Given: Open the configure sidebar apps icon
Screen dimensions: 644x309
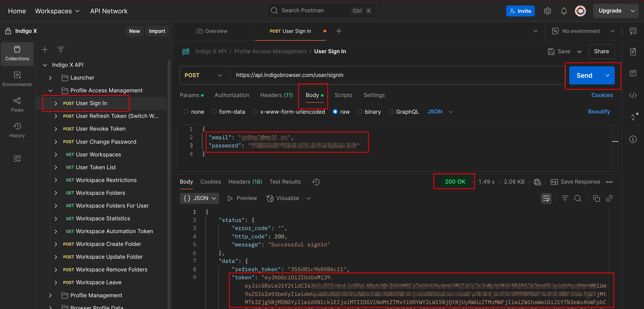Looking at the screenshot, I should click(x=17, y=159).
